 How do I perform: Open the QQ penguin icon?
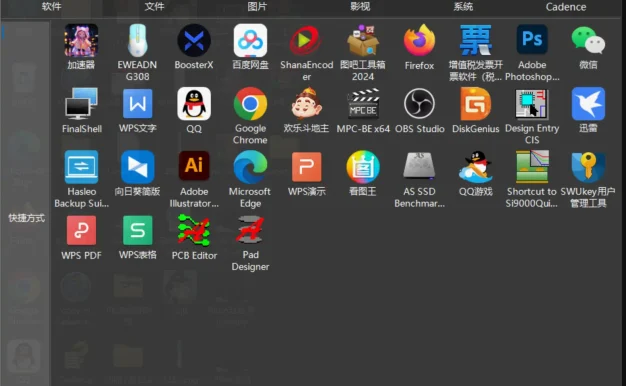(x=194, y=104)
